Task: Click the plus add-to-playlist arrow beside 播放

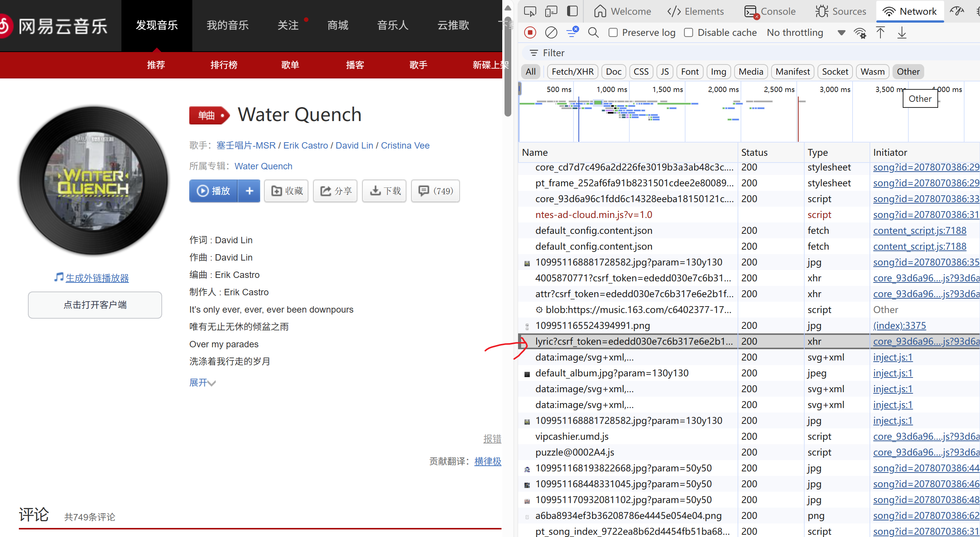Action: (249, 191)
